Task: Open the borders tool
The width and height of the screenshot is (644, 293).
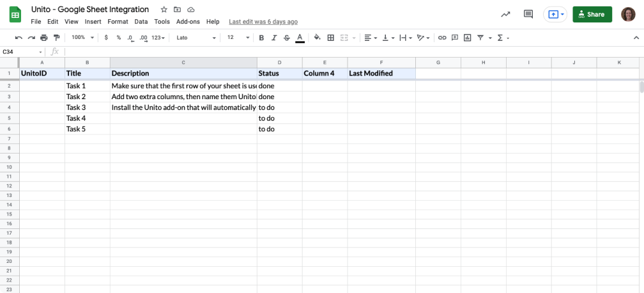Action: point(330,38)
